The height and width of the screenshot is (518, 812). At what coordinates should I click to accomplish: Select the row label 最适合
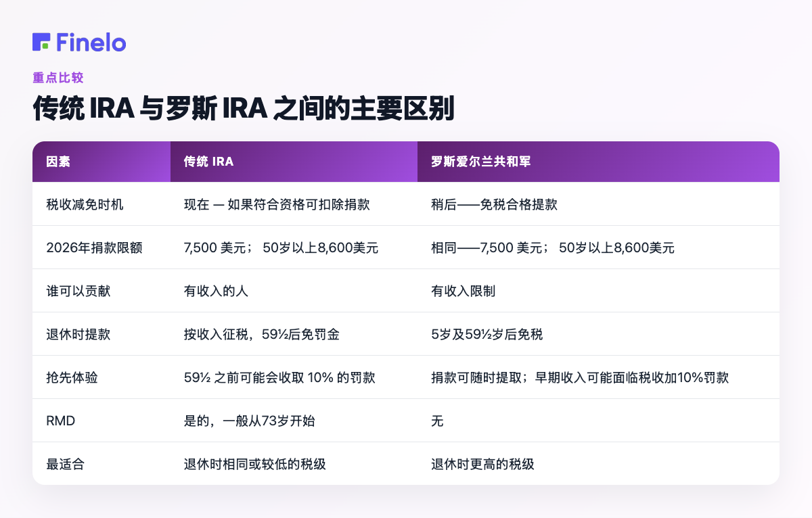click(x=65, y=464)
